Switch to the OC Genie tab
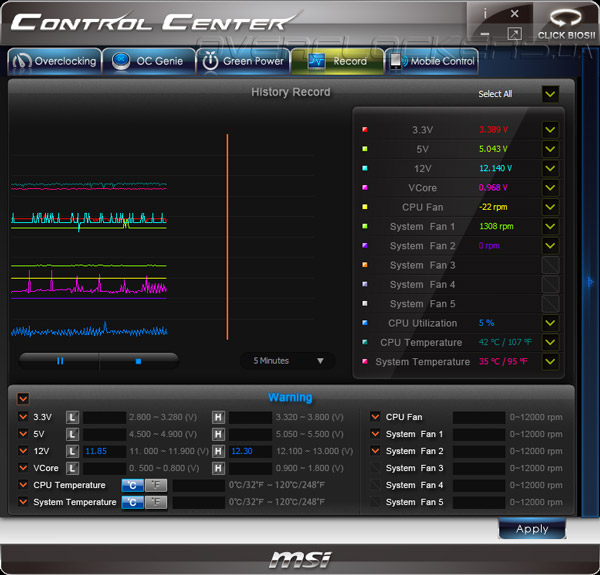Viewport: 600px width, 575px height. (x=148, y=61)
